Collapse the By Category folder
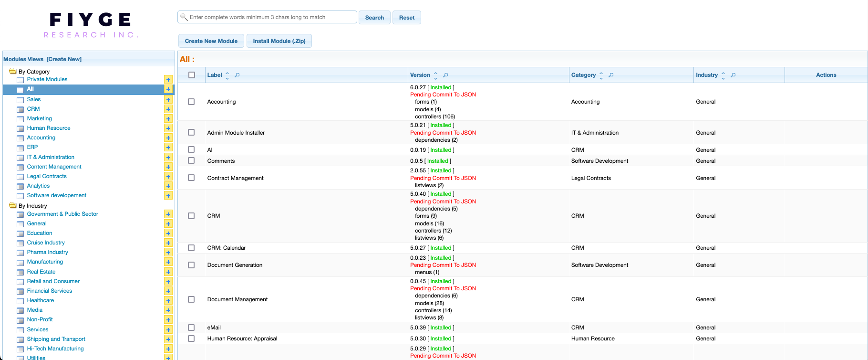 pos(13,71)
